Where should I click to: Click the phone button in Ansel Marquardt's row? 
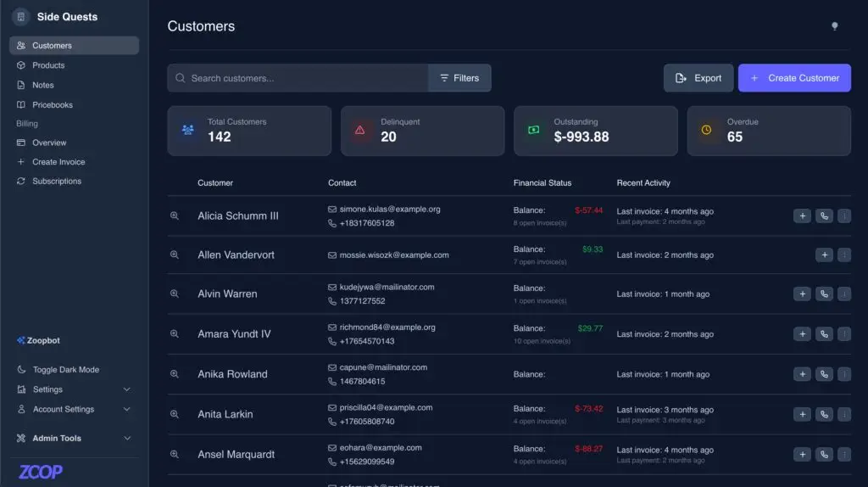pyautogui.click(x=824, y=455)
